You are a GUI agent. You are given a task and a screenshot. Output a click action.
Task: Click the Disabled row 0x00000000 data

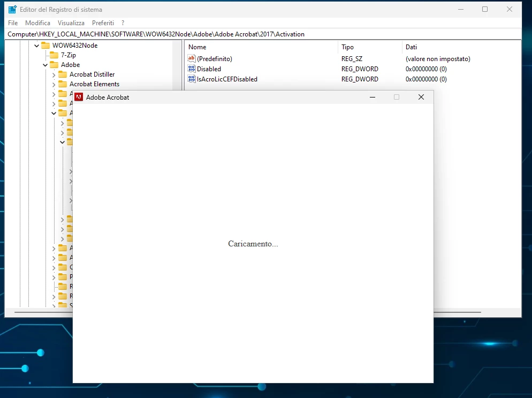(x=426, y=69)
